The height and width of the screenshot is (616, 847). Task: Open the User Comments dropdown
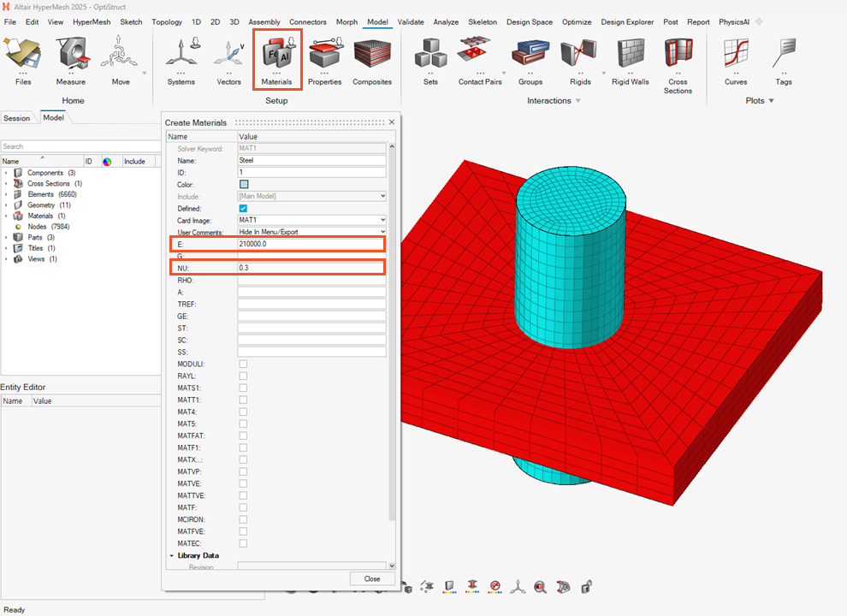click(x=312, y=232)
